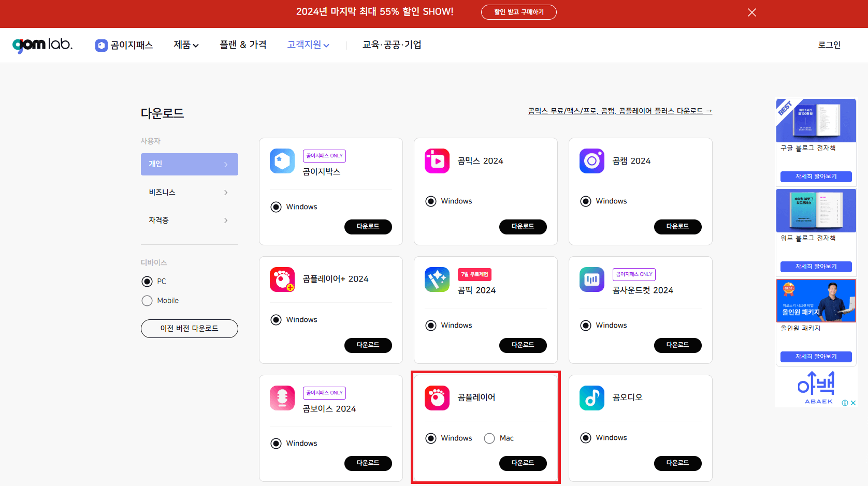The image size is (868, 486).
Task: Click the GOM Lab logo
Action: (x=42, y=45)
